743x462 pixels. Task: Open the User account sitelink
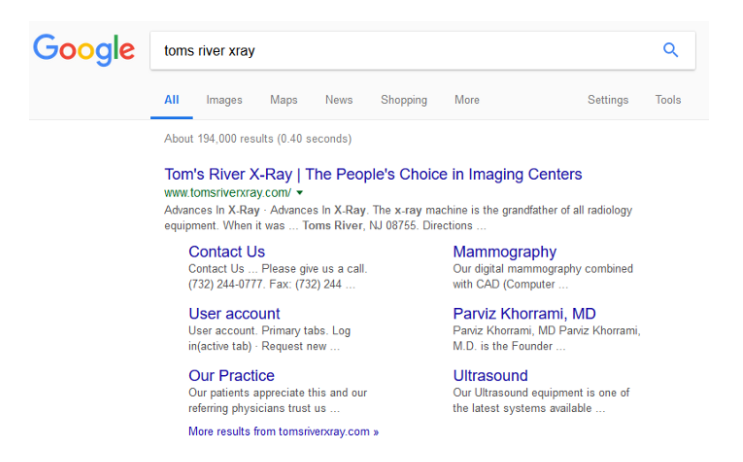[x=234, y=314]
